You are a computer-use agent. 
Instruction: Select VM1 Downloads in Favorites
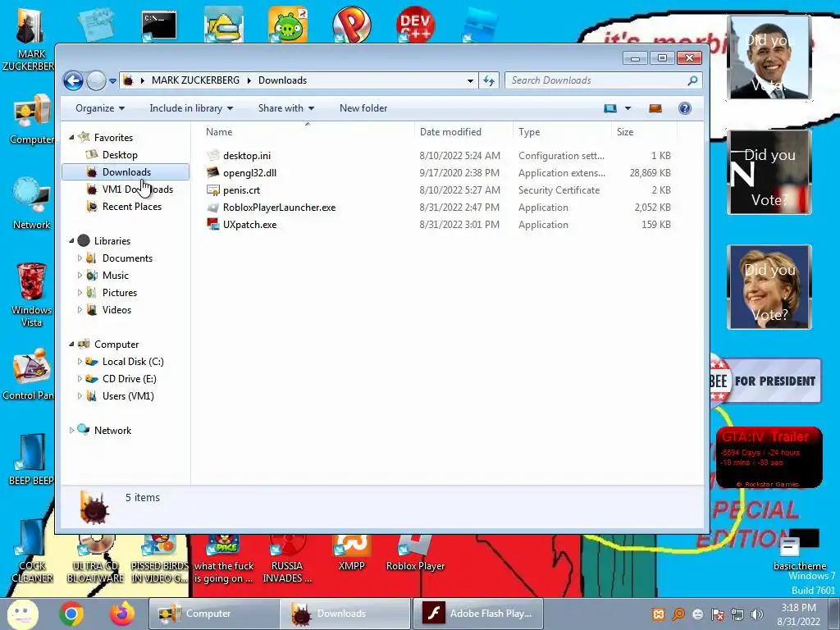(137, 189)
